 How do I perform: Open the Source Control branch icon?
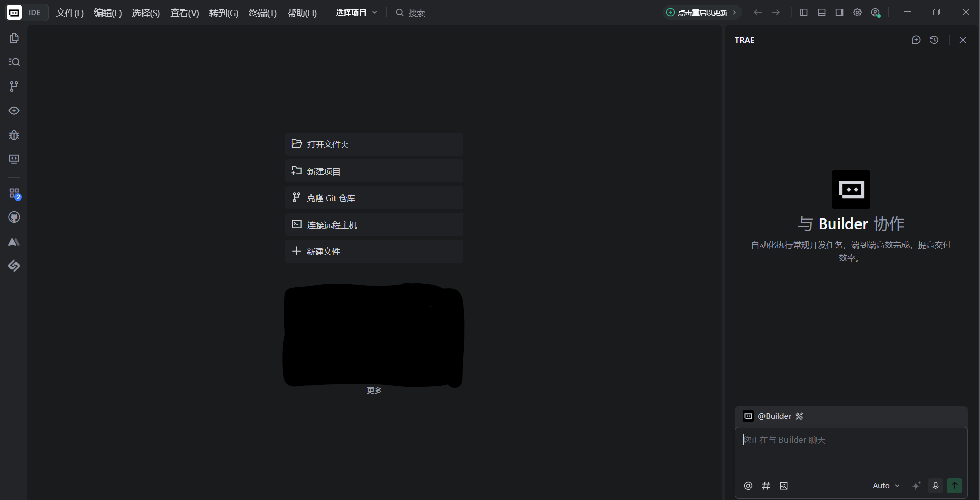point(14,86)
